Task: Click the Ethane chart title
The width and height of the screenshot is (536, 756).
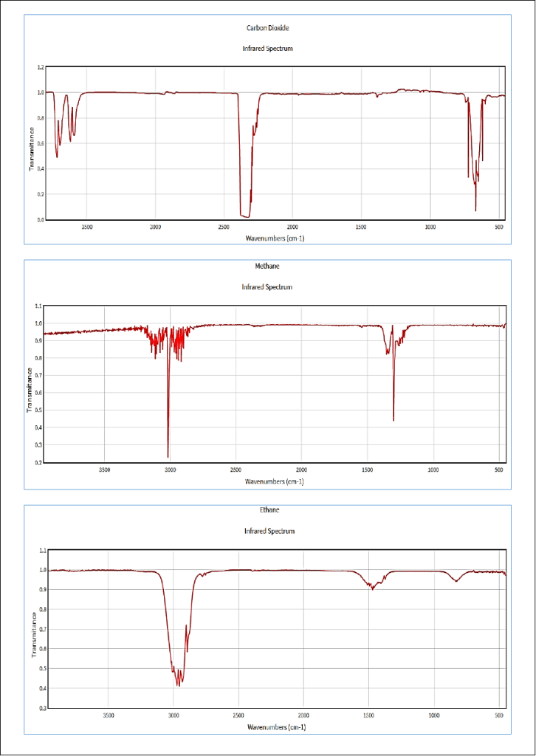Action: (x=269, y=510)
